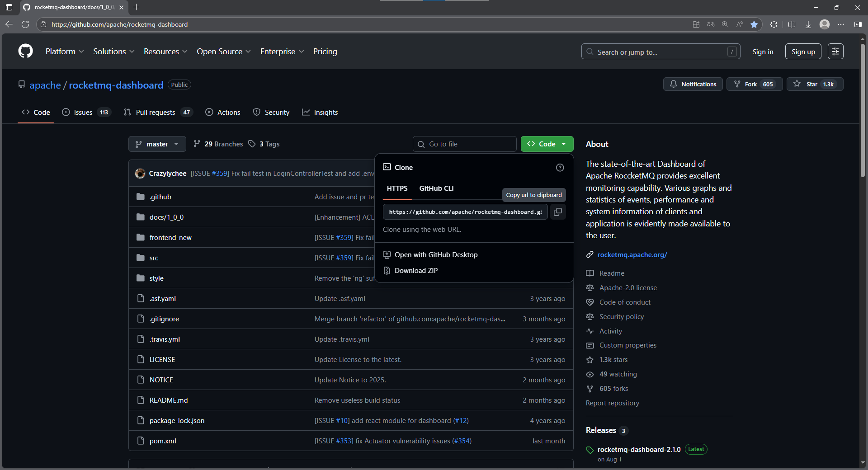
Task: Open browser downloads
Action: coord(808,24)
